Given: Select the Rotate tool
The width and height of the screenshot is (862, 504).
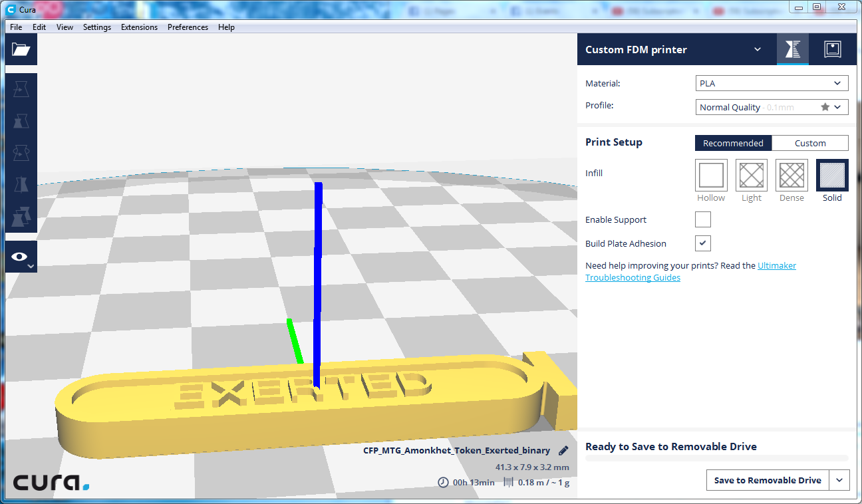Looking at the screenshot, I should (x=21, y=153).
